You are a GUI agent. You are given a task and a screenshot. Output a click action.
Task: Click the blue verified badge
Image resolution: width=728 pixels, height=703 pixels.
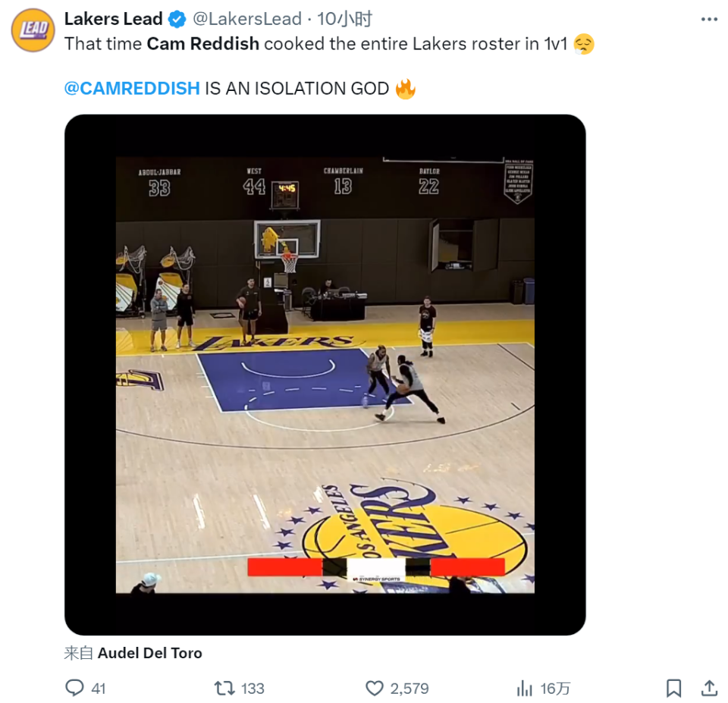pyautogui.click(x=177, y=19)
